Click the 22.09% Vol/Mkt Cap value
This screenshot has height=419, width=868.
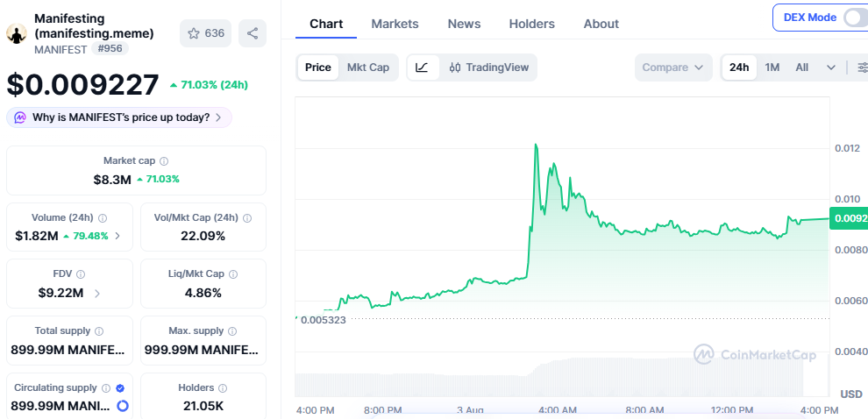coord(203,237)
